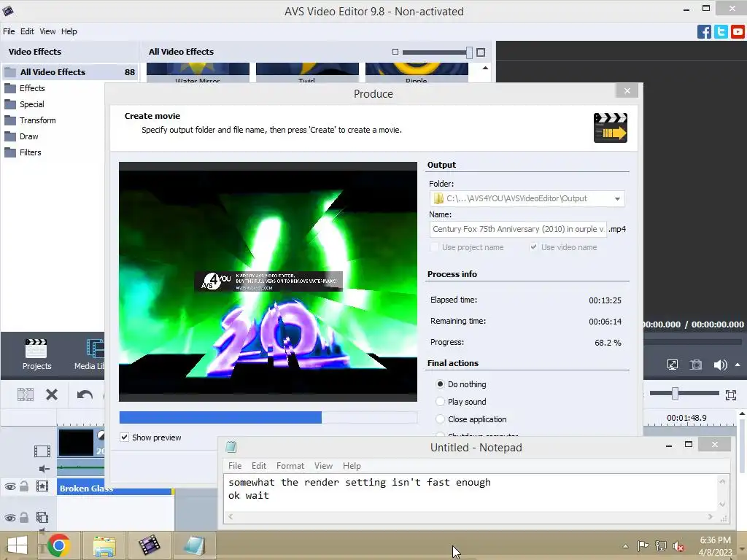Open the Help menu in AVS Video Editor
The width and height of the screenshot is (747, 560).
69,31
